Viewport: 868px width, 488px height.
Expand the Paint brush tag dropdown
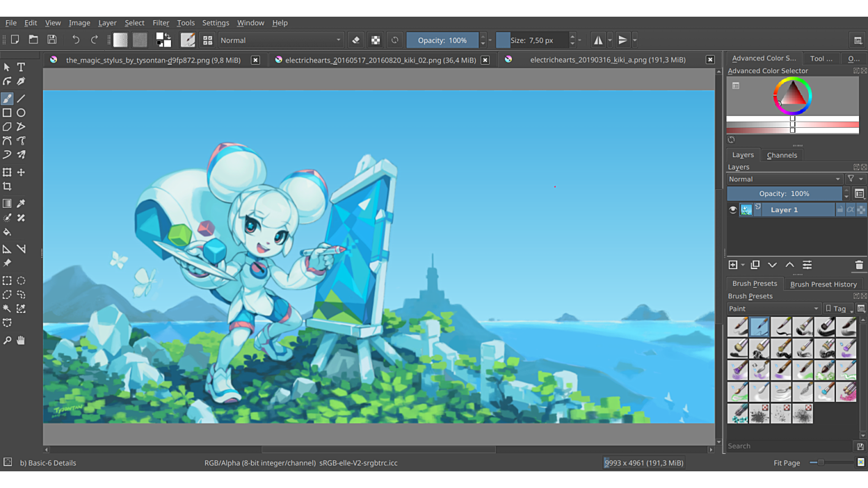[773, 309]
